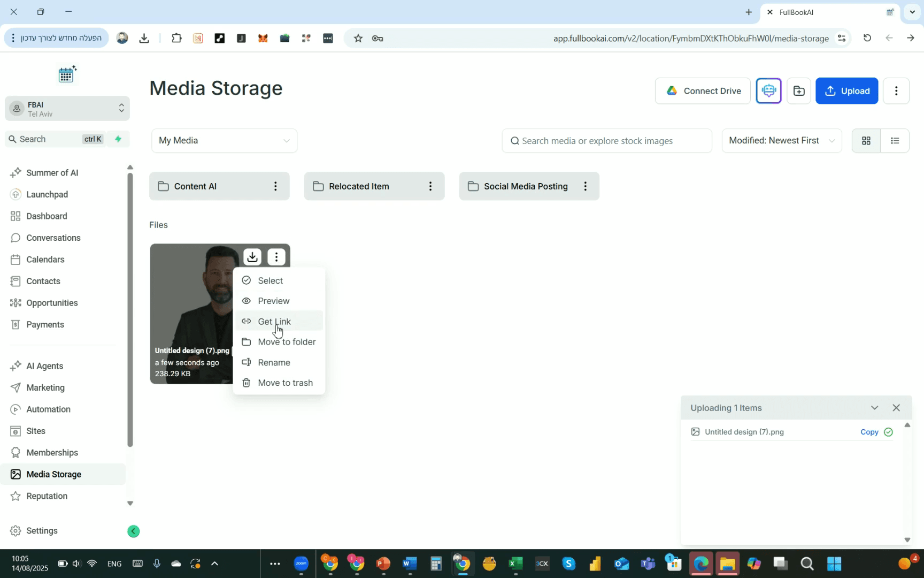Open Sites in sidebar
This screenshot has width=924, height=578.
[36, 431]
